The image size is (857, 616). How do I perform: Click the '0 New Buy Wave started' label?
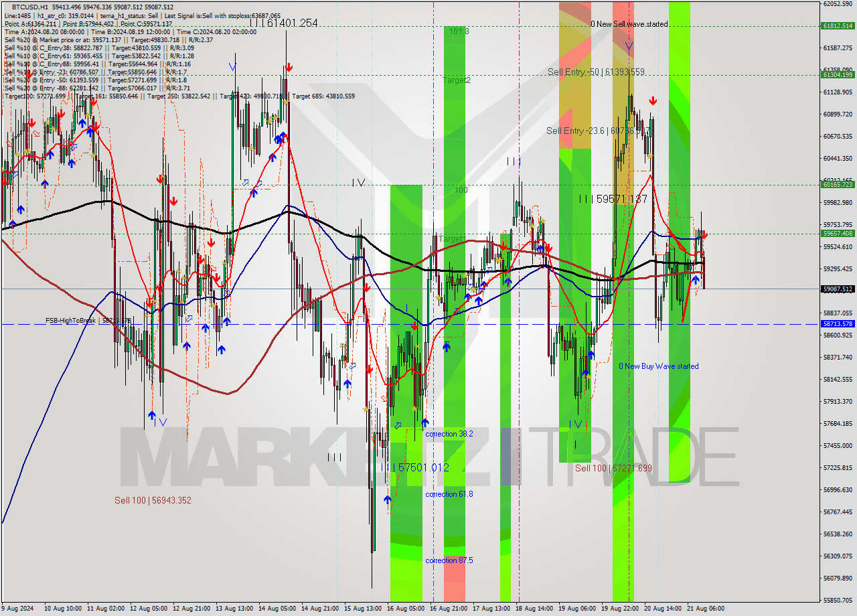coord(658,366)
